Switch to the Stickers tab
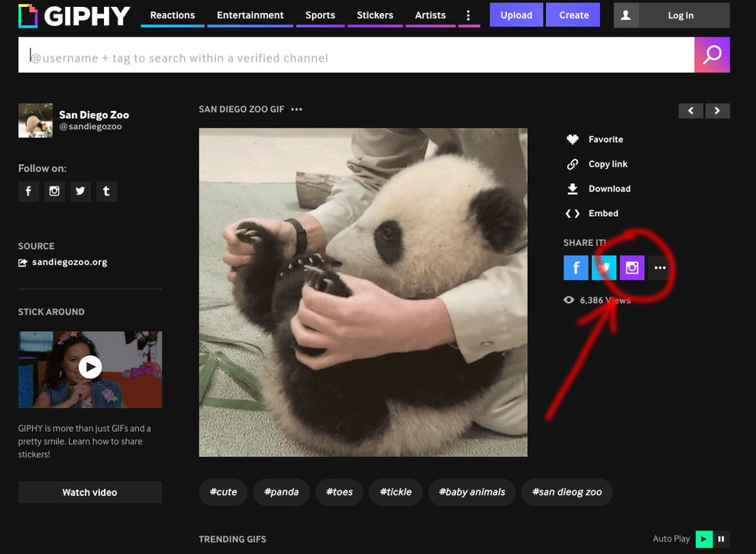Viewport: 756px width, 554px height. 375,15
